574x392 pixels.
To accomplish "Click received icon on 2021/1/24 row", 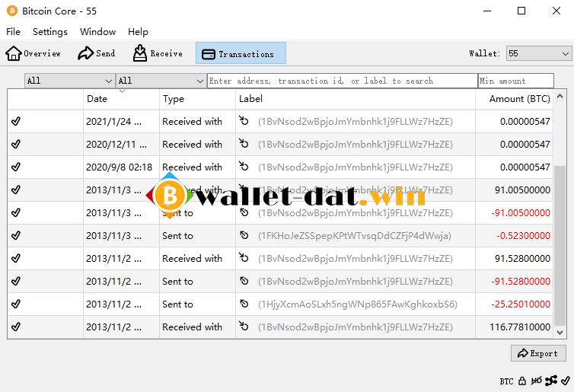I will 244,120.
